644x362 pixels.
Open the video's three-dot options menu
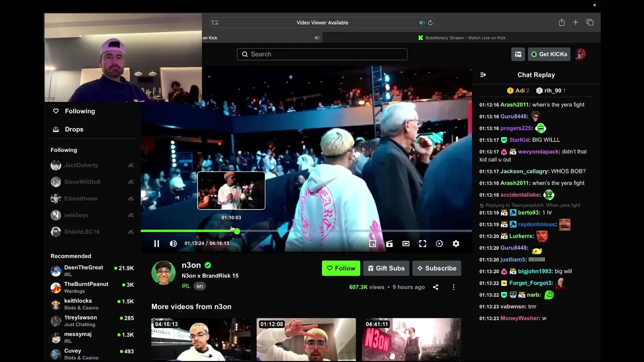click(453, 287)
